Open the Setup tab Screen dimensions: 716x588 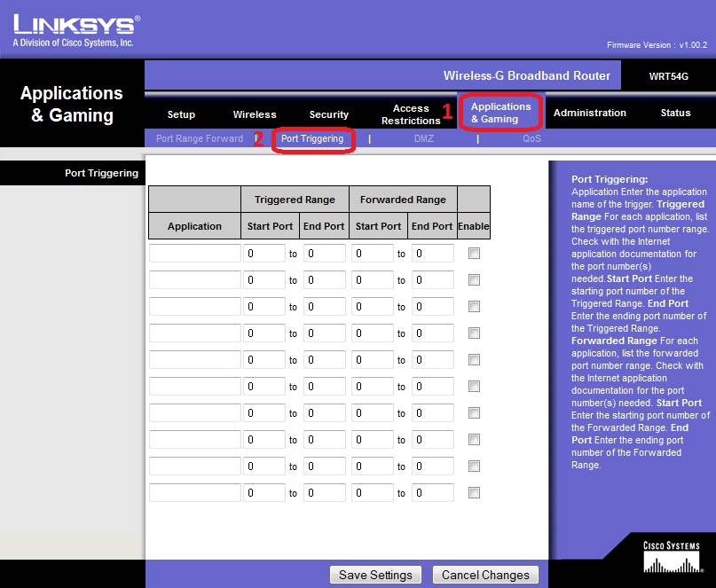[x=181, y=114]
